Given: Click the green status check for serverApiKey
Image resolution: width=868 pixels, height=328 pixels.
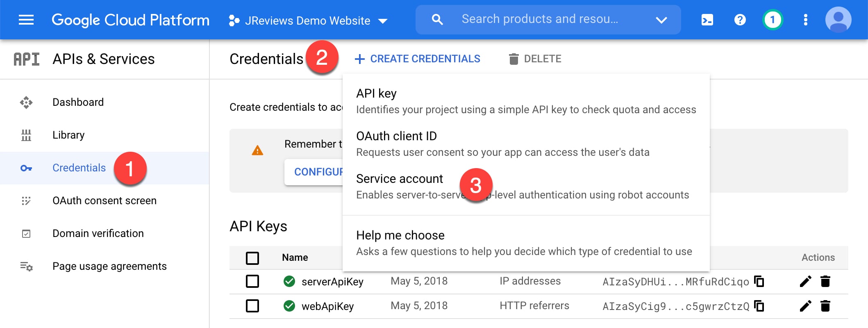Looking at the screenshot, I should [289, 281].
